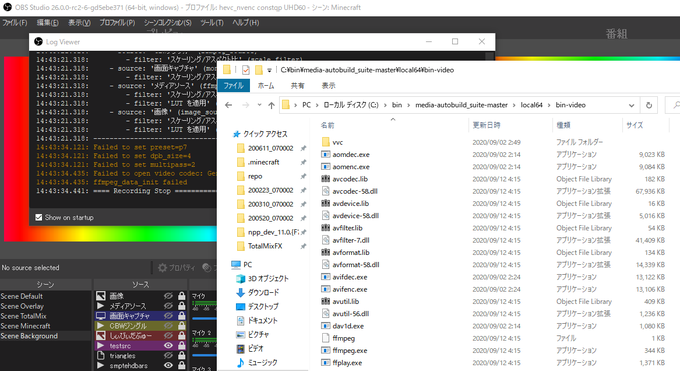Adjust the マイク 2 volume slider in mixer
The width and height of the screenshot is (680, 371).
[x=204, y=355]
